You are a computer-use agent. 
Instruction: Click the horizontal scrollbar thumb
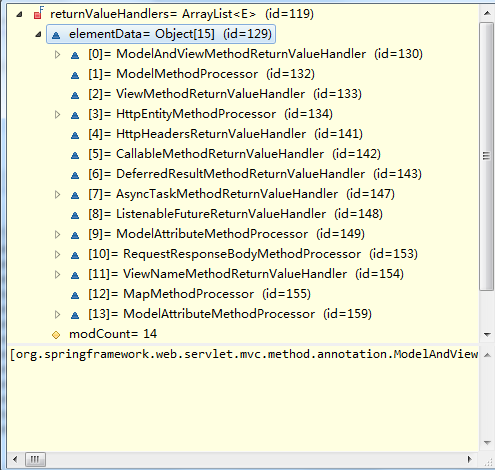(35, 460)
